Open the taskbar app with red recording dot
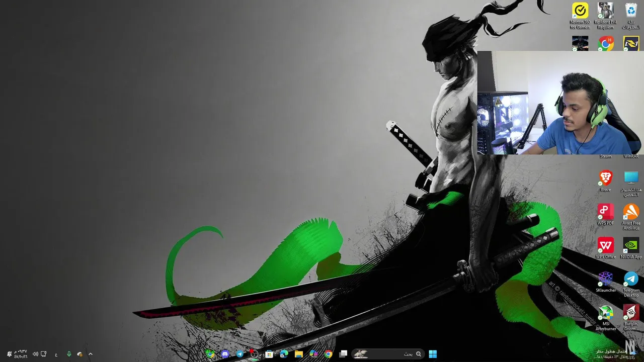This screenshot has width=644, height=362. [x=254, y=354]
